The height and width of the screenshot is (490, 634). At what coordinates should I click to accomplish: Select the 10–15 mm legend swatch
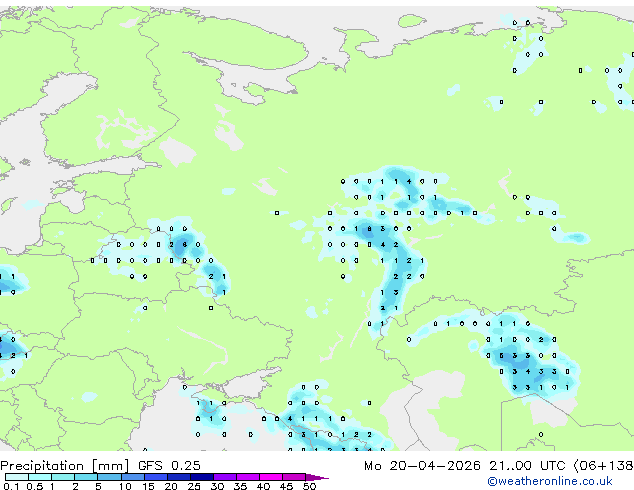(x=132, y=477)
